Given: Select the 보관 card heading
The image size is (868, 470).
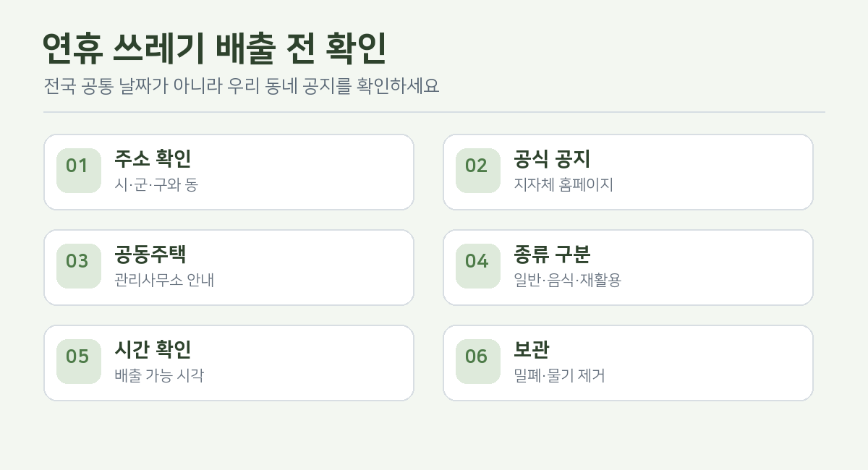Looking at the screenshot, I should coord(532,350).
